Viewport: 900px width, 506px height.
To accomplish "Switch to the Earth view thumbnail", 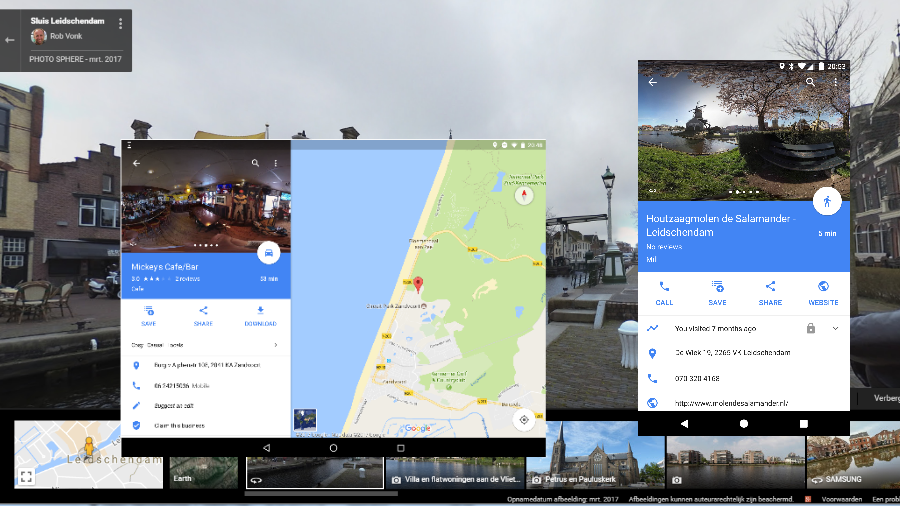I will point(205,461).
